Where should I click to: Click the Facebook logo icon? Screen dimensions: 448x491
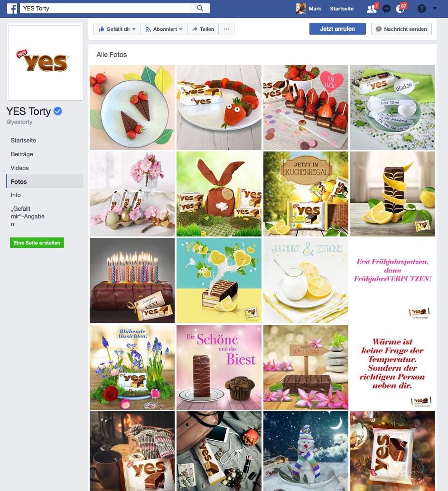[x=12, y=9]
